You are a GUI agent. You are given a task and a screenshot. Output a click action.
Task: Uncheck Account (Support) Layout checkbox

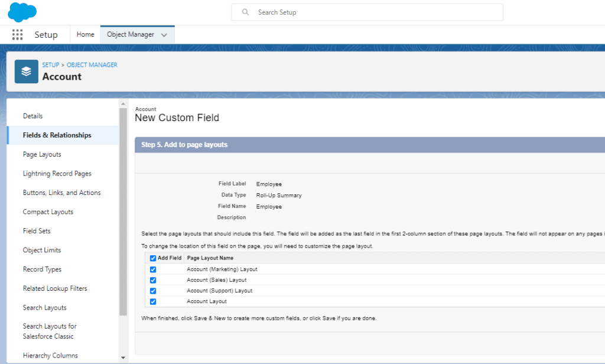coord(153,291)
